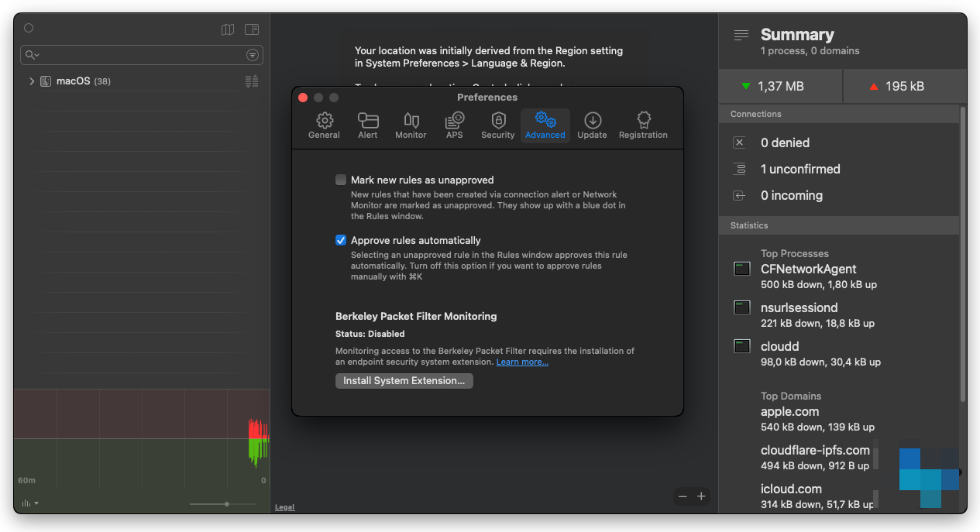This screenshot has height=532, width=980.
Task: Zoom in the map with plus button
Action: 701,496
